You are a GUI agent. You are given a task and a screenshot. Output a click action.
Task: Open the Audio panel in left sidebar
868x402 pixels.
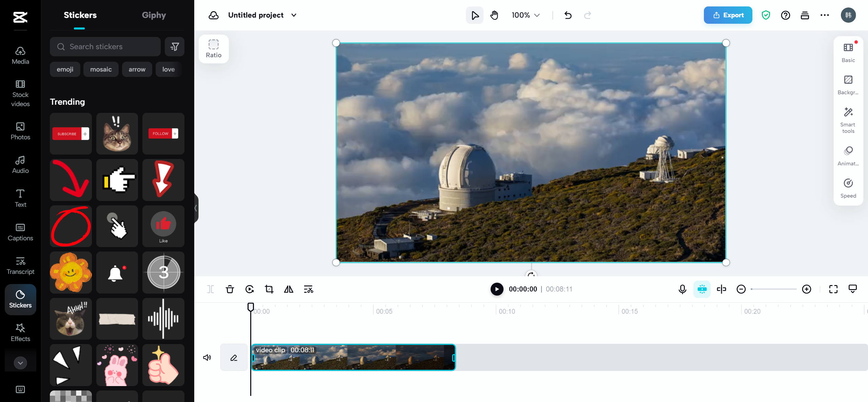[20, 164]
